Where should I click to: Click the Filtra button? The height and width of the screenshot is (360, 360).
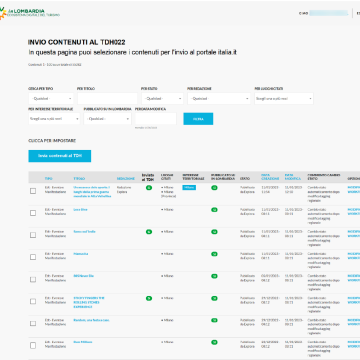pos(198,119)
